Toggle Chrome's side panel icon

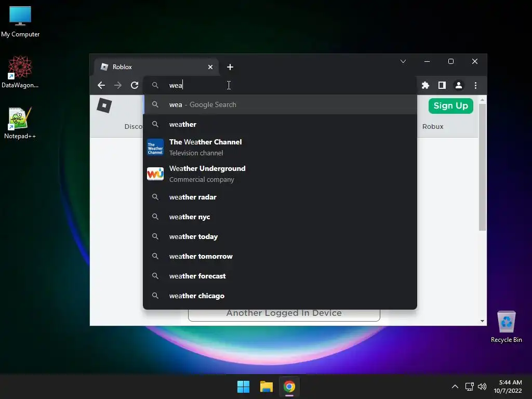pyautogui.click(x=442, y=85)
